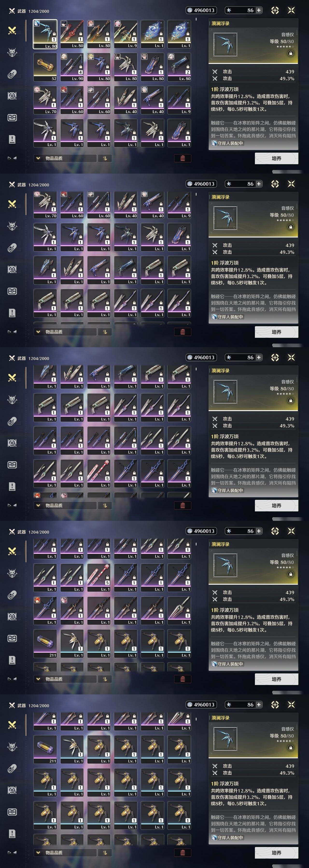
Task: Toggle the lock on 漪澜浮录 in the topmost detail panel
Action: [x=290, y=53]
